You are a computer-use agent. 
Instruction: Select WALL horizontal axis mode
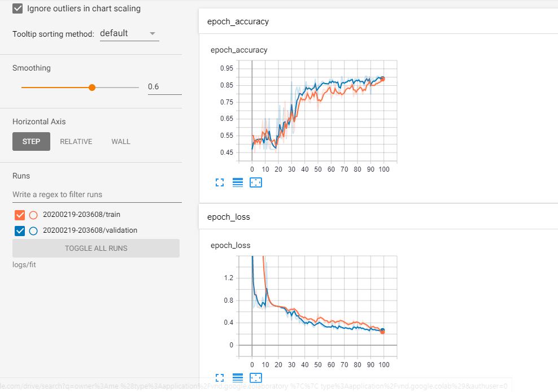[121, 141]
